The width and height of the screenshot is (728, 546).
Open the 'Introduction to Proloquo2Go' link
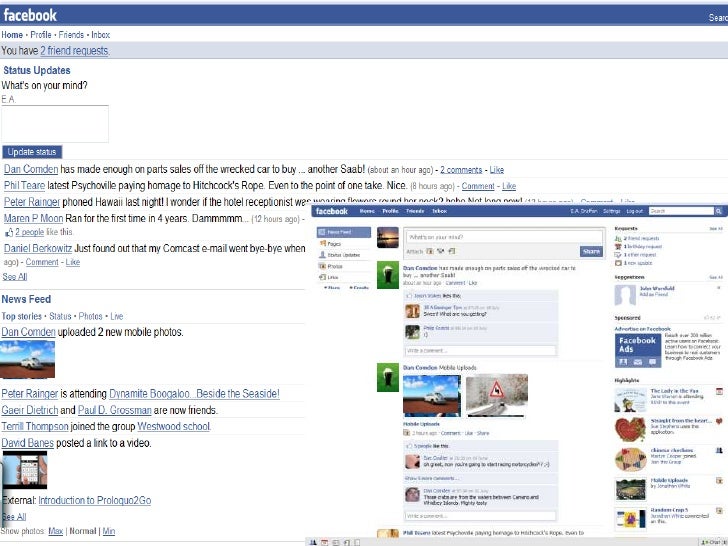tap(95, 500)
